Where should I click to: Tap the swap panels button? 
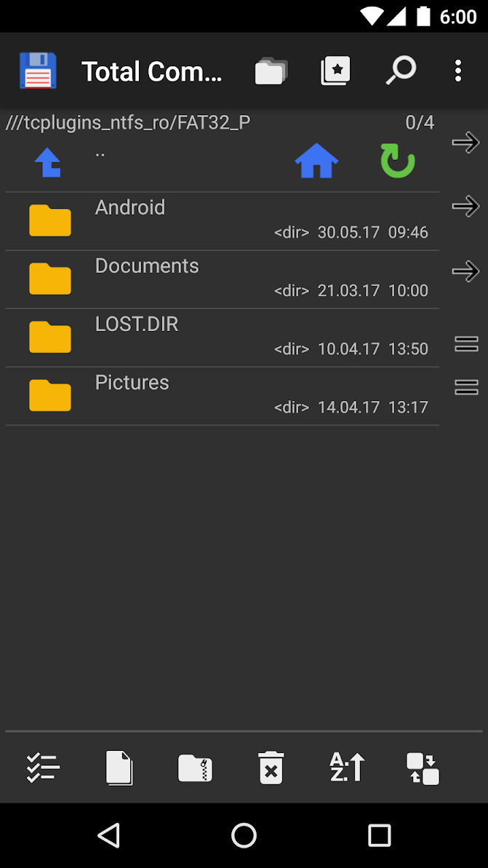click(423, 768)
